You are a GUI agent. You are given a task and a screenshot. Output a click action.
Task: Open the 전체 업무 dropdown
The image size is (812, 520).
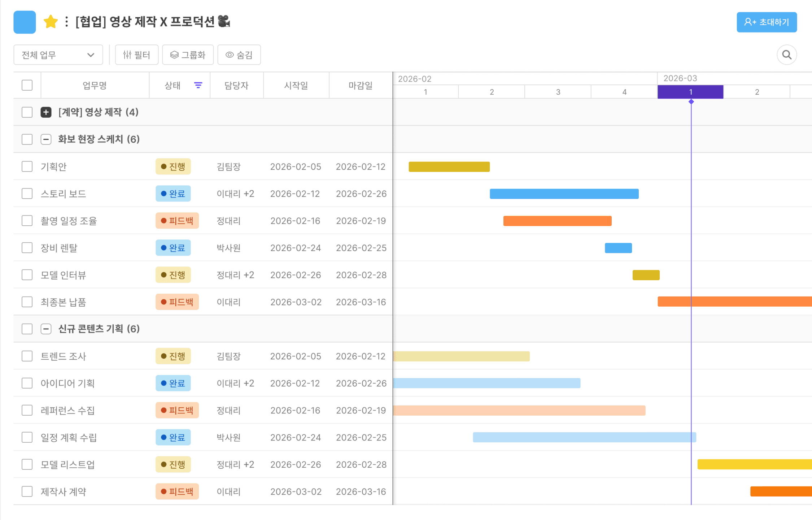pos(58,55)
